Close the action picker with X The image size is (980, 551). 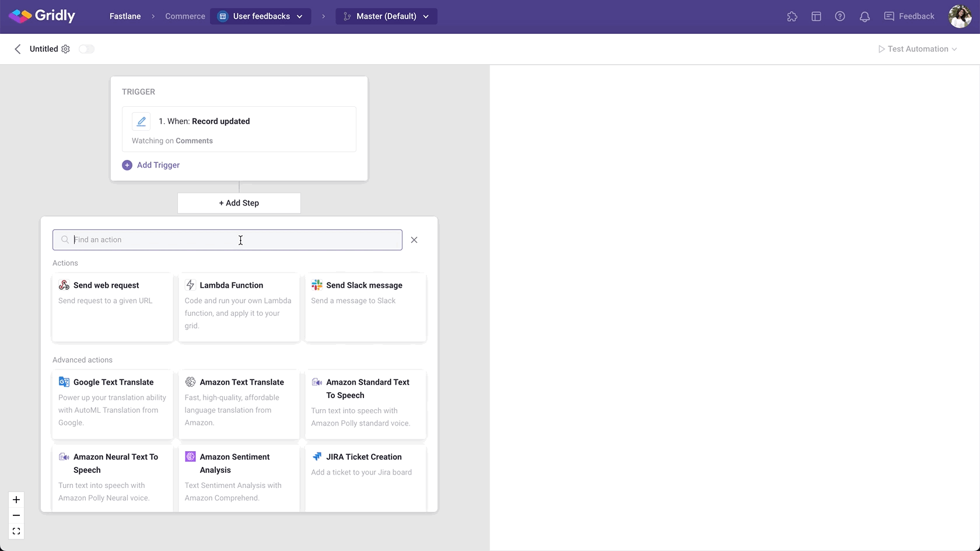(x=414, y=240)
